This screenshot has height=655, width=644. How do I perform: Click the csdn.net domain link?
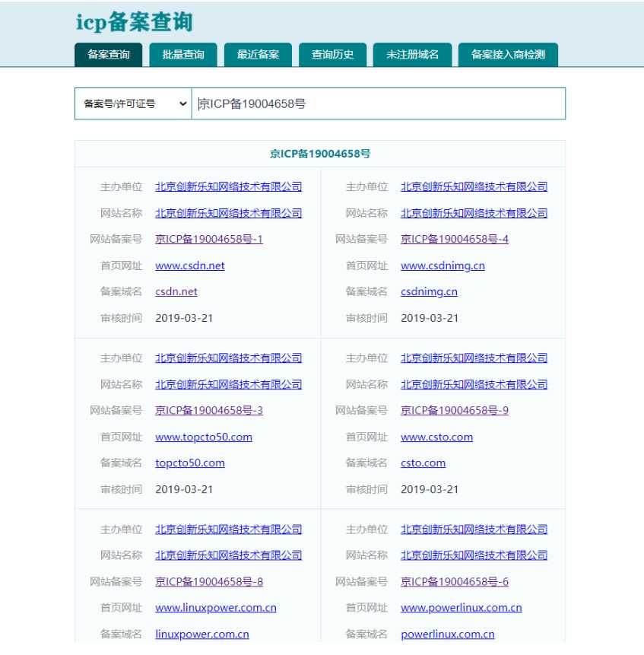click(x=176, y=291)
